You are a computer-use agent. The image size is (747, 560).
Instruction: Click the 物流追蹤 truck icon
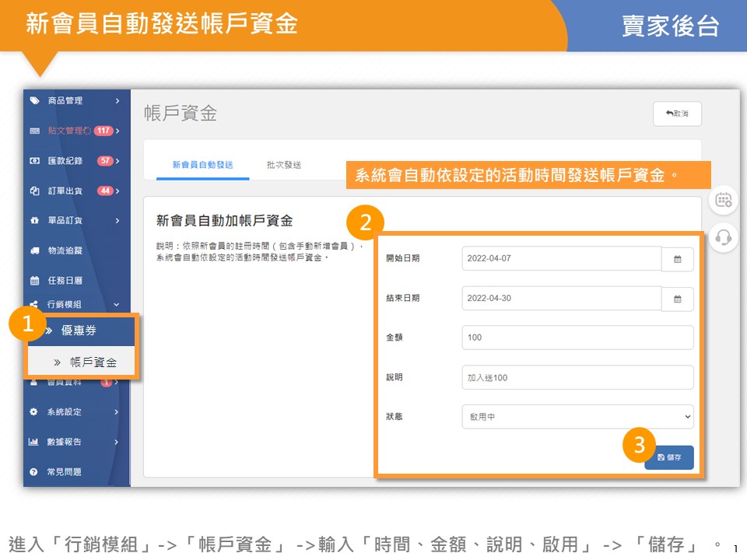click(34, 250)
